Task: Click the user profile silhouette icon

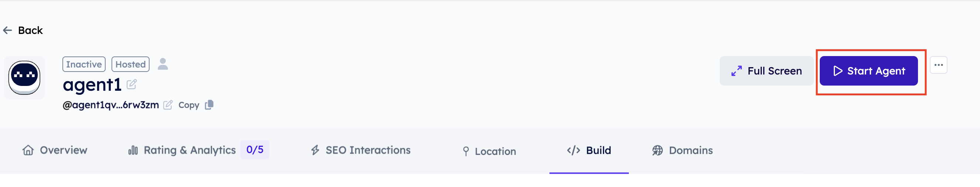Action: tap(163, 64)
